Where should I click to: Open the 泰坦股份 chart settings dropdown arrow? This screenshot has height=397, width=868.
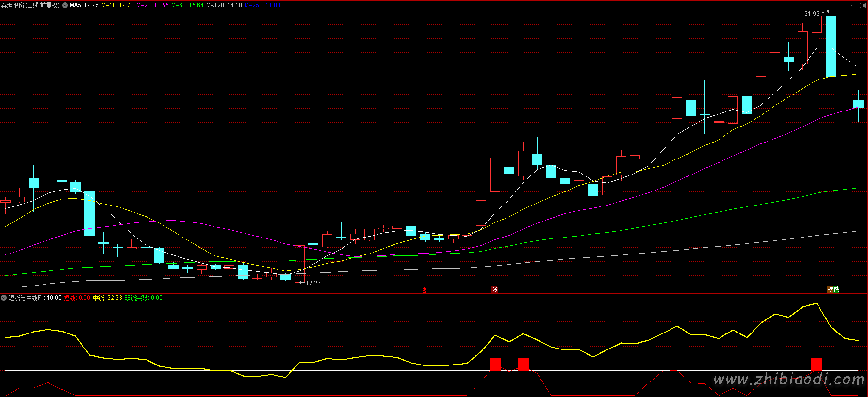click(65, 5)
